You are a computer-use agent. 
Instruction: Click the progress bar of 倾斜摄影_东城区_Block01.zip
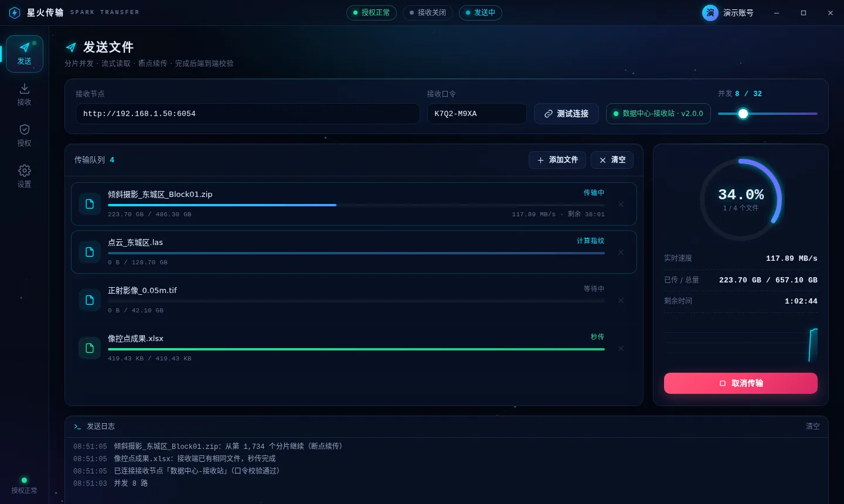[356, 205]
